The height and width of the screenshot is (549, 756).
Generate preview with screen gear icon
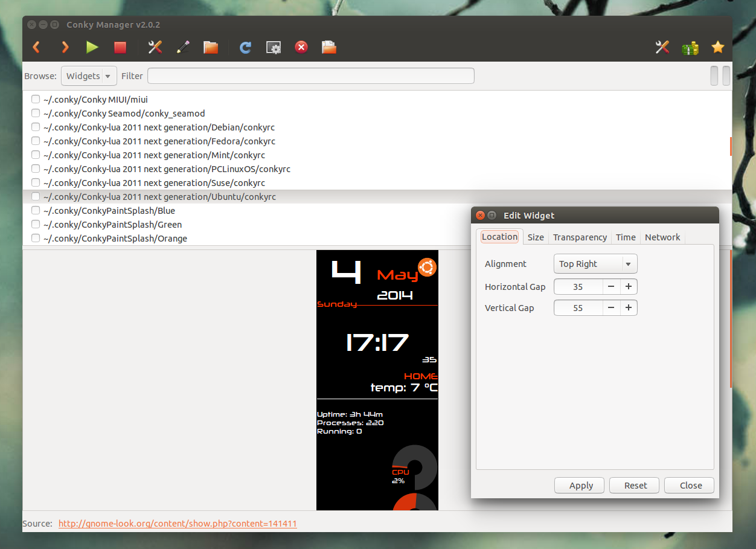tap(274, 47)
